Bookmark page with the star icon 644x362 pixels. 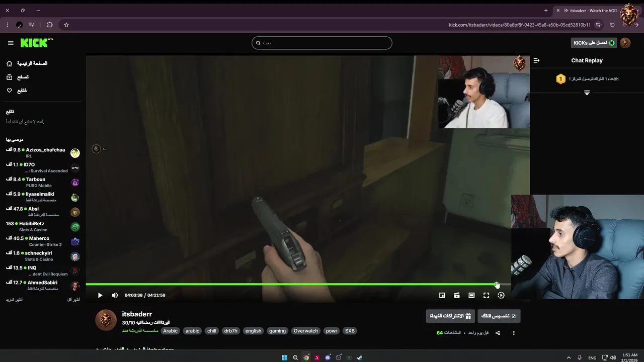(66, 25)
